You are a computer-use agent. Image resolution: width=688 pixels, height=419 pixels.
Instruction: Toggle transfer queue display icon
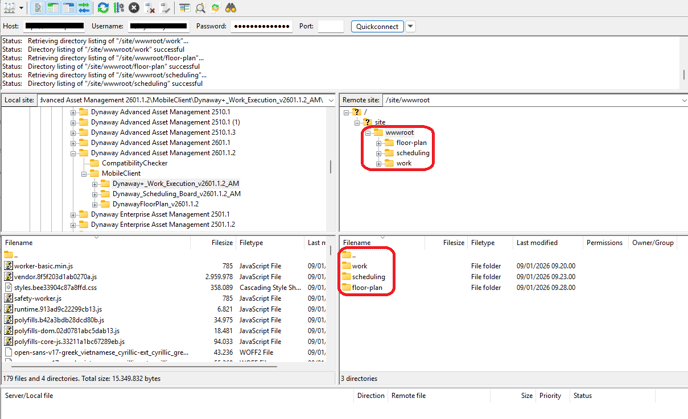pyautogui.click(x=84, y=8)
